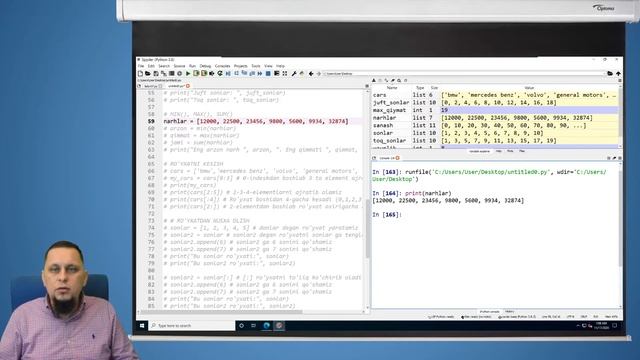The width and height of the screenshot is (640, 360).
Task: Select the juft_sonlar variable row
Action: pyautogui.click(x=495, y=102)
